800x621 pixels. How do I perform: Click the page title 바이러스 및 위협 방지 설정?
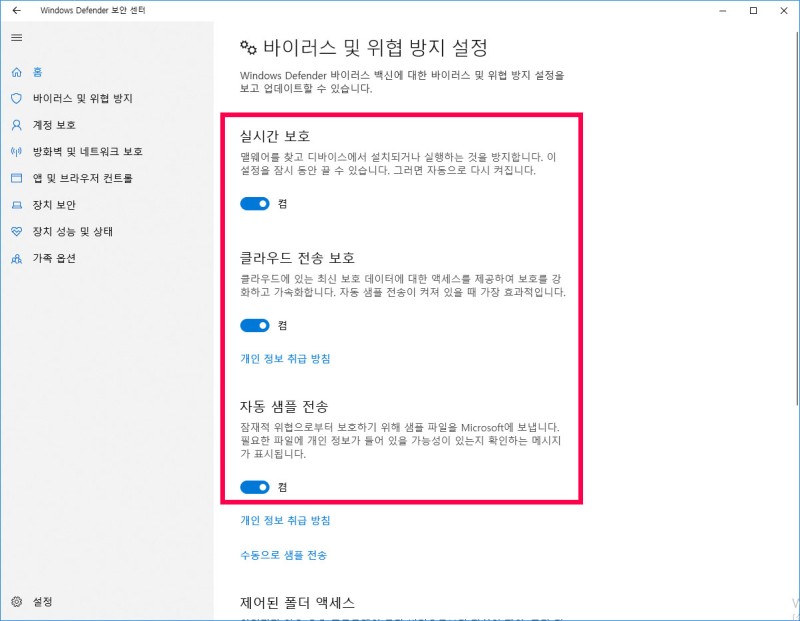[376, 48]
